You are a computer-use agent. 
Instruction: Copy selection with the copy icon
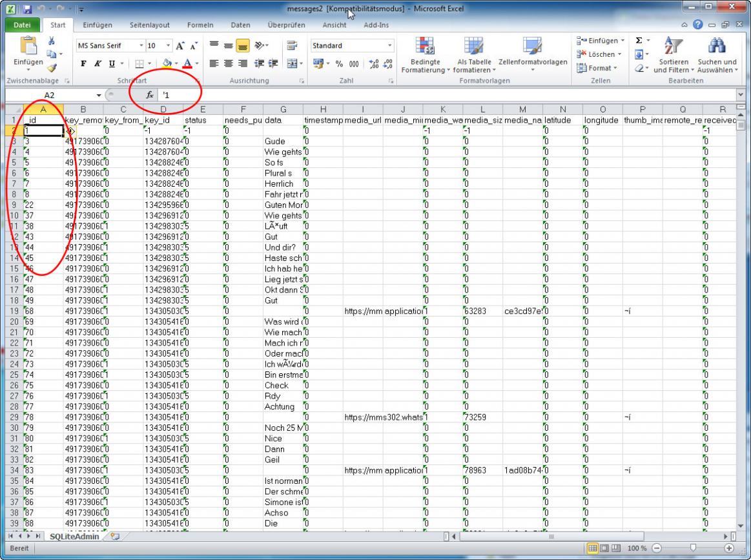pos(51,55)
